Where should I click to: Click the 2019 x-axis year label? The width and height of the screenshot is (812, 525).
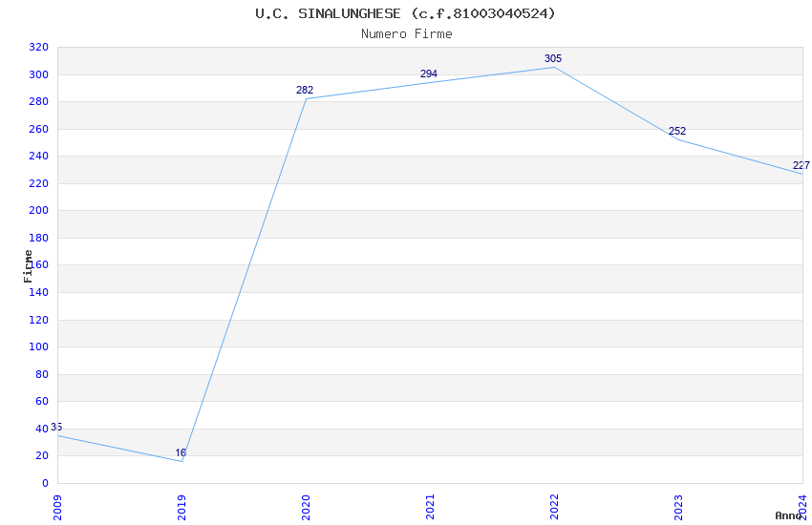click(182, 506)
